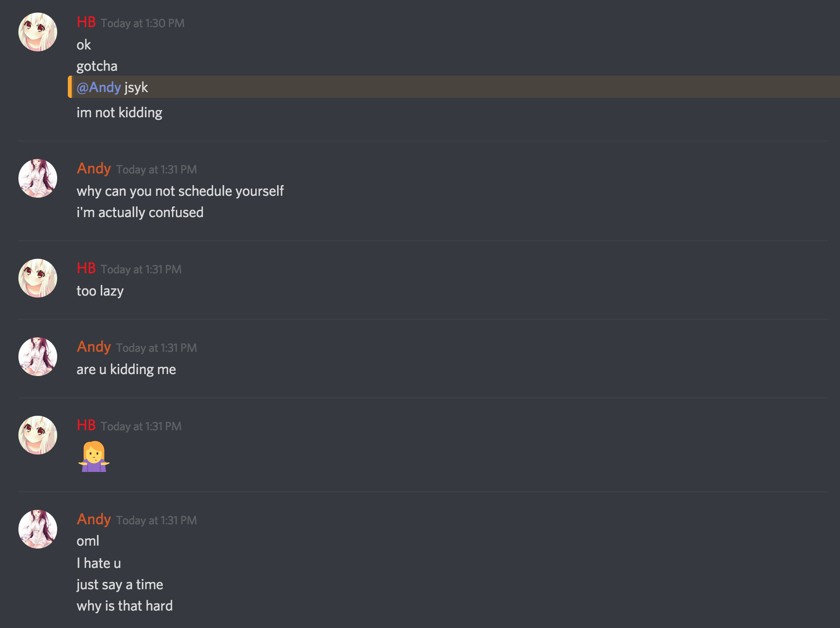The image size is (840, 628).
Task: Click Andy's username above 'are u kidding me'
Action: tap(94, 347)
